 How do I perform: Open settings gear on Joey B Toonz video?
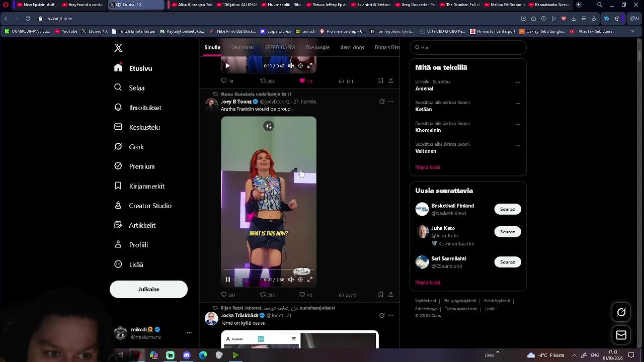[x=300, y=280]
